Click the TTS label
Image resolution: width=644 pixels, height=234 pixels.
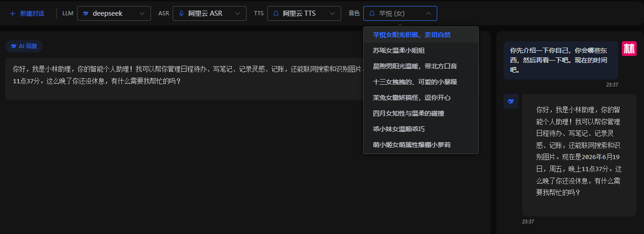[x=259, y=13]
